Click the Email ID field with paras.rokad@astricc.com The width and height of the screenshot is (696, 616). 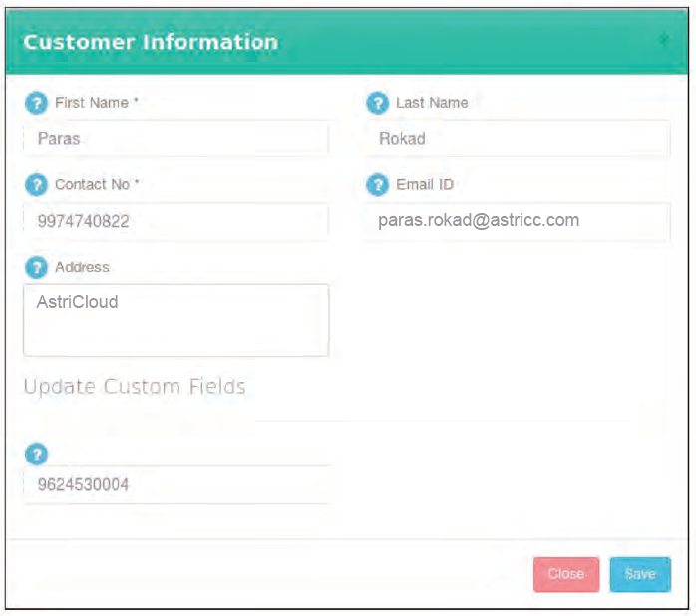[x=517, y=221]
